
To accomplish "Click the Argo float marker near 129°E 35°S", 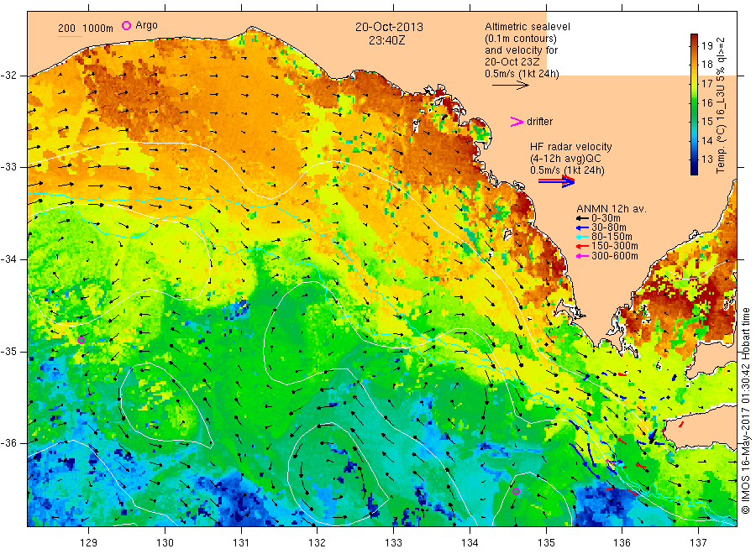I will click(x=81, y=340).
